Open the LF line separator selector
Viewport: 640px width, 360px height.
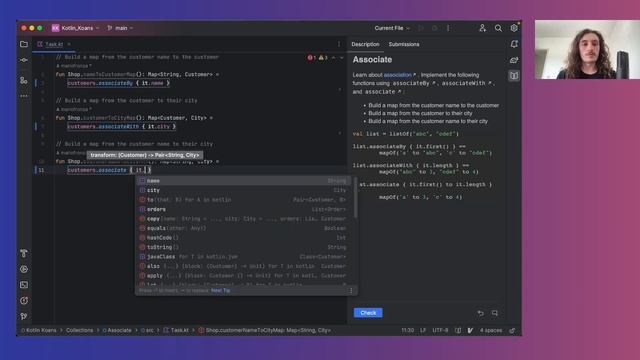[423, 331]
